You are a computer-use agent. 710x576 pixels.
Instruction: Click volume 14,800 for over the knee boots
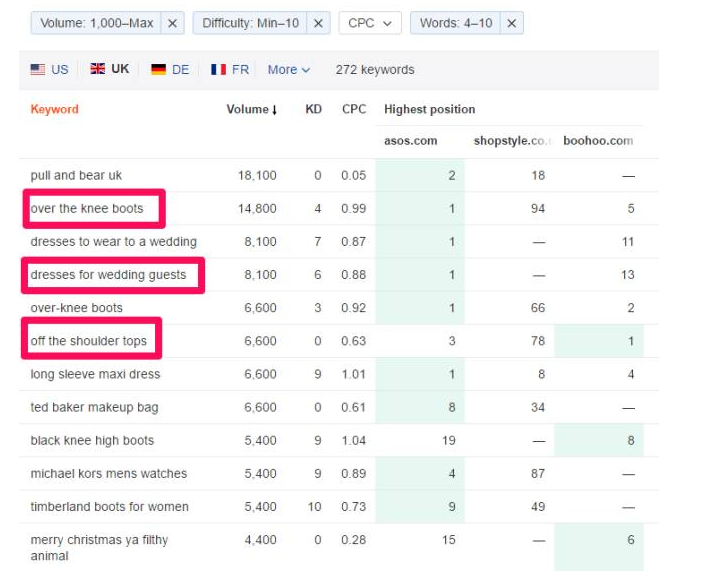[x=257, y=208]
